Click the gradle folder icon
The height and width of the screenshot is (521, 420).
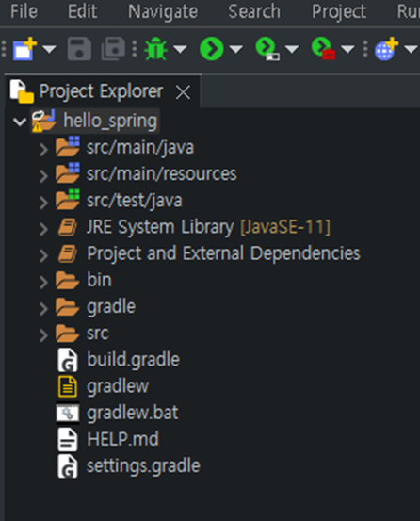68,307
